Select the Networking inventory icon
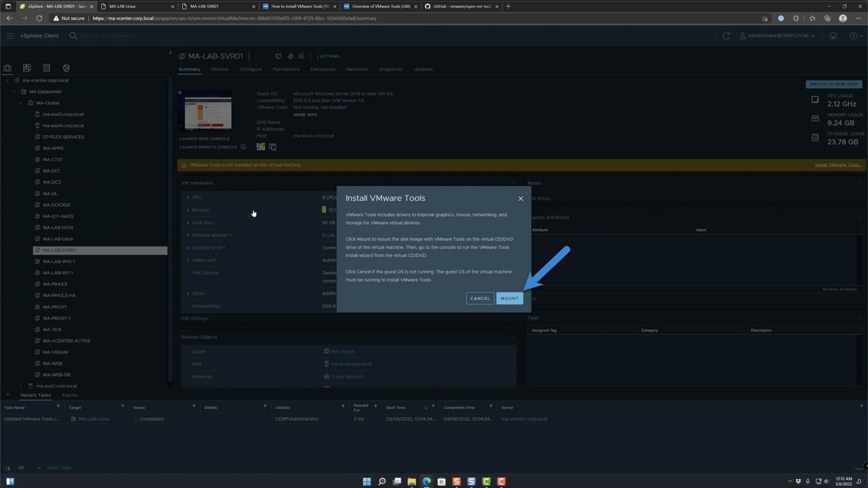 pos(66,68)
